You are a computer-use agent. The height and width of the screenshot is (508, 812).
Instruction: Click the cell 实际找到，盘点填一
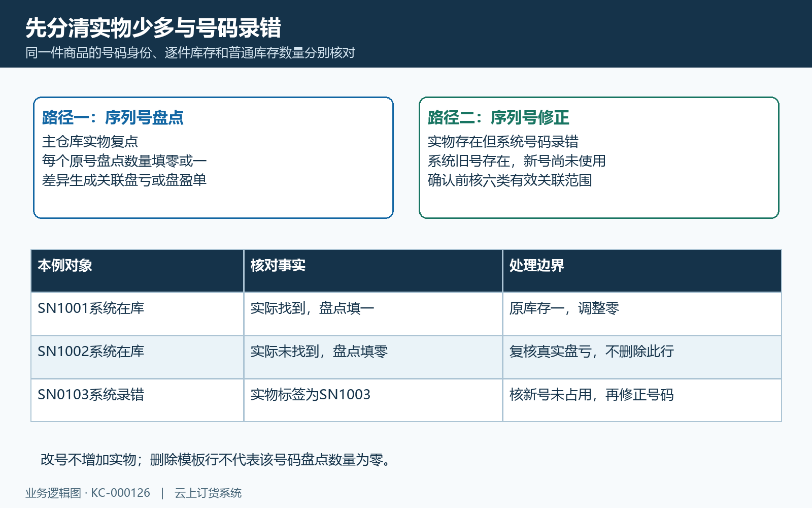[374, 314]
